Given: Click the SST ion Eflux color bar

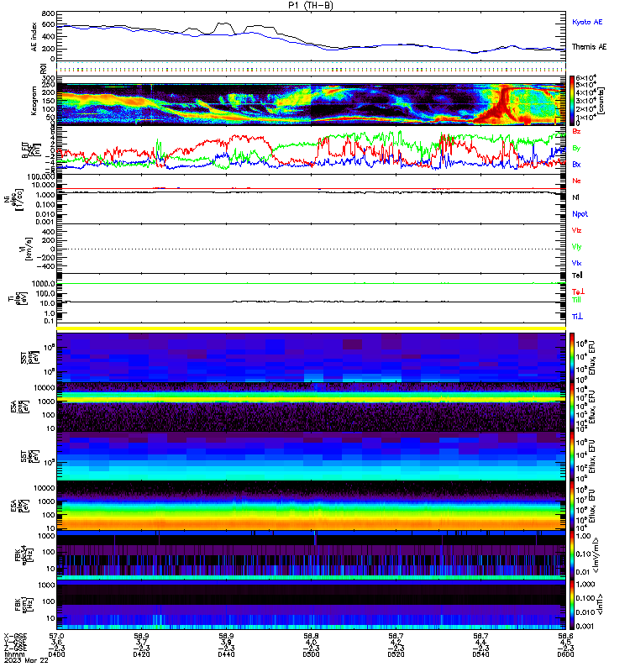Looking at the screenshot, I should pos(572,356).
